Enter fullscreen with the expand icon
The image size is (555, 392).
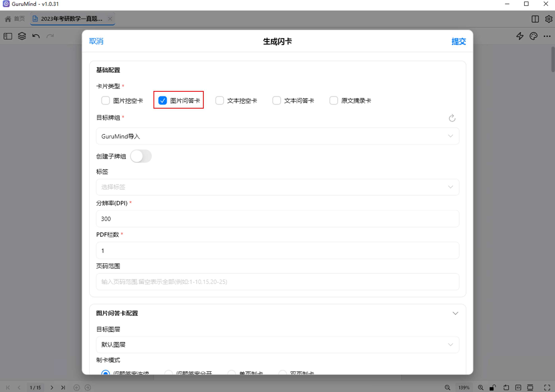click(x=547, y=387)
